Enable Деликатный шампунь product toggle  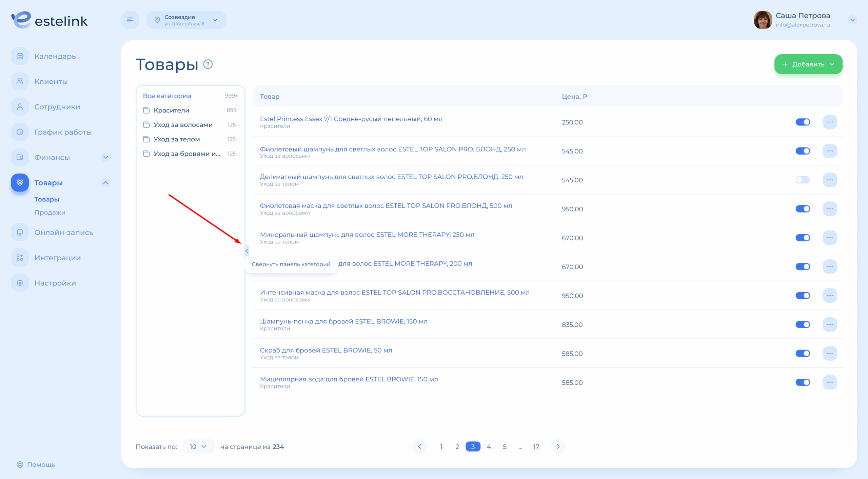click(803, 180)
